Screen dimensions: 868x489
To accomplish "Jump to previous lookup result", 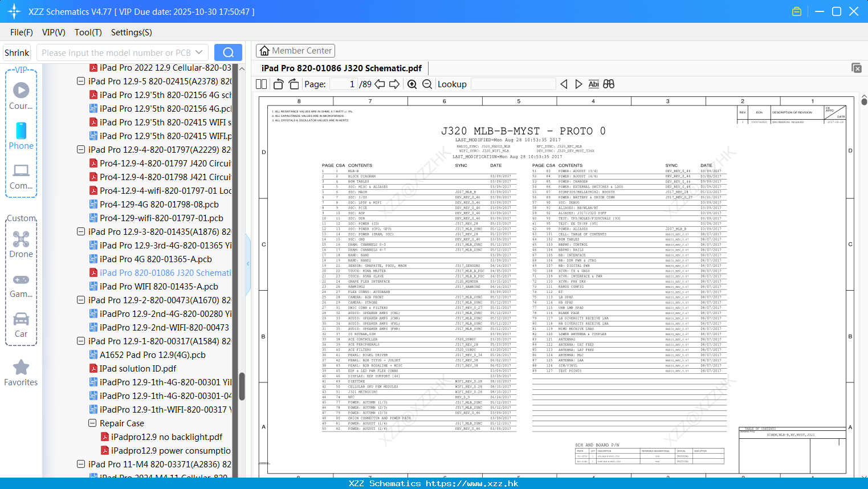I will click(x=564, y=84).
